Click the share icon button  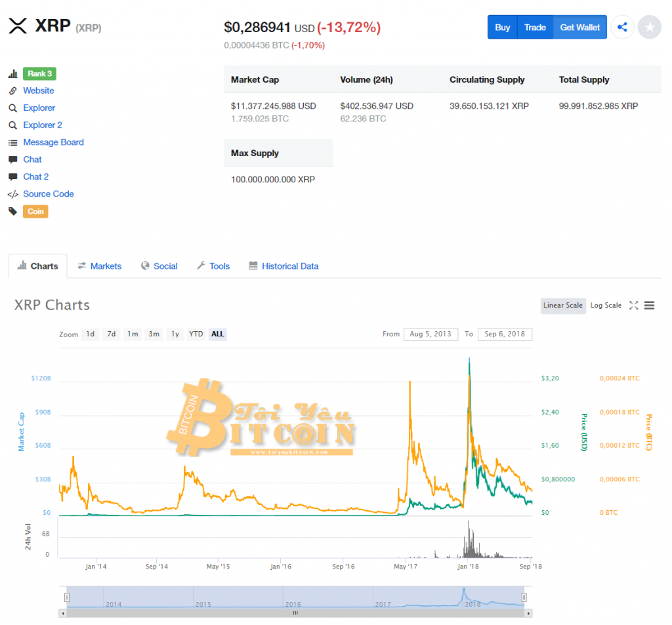point(622,28)
